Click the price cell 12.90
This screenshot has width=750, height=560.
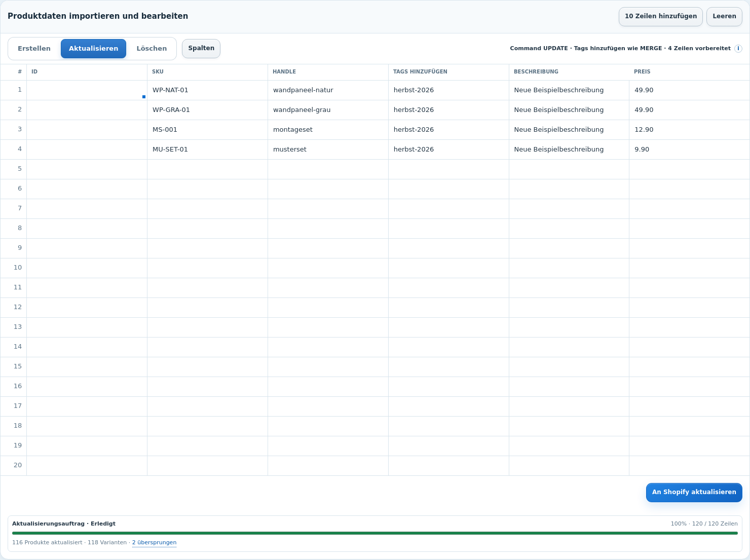689,130
